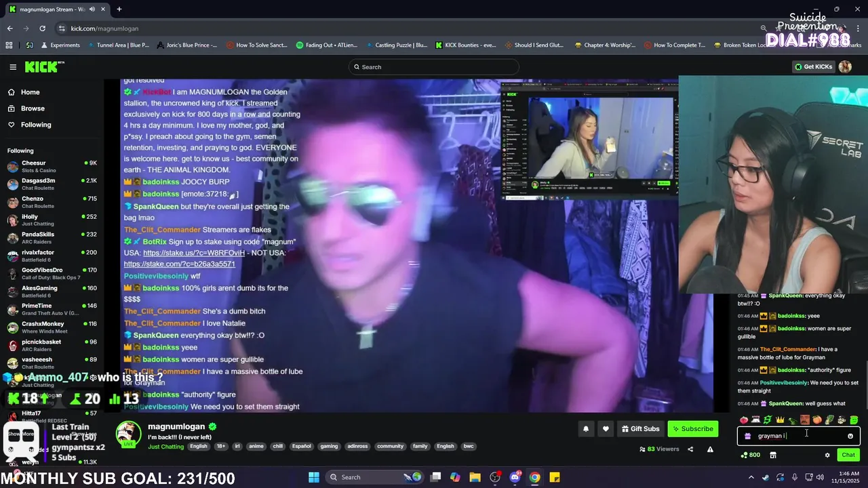Insert the strawberry emote

point(744,420)
